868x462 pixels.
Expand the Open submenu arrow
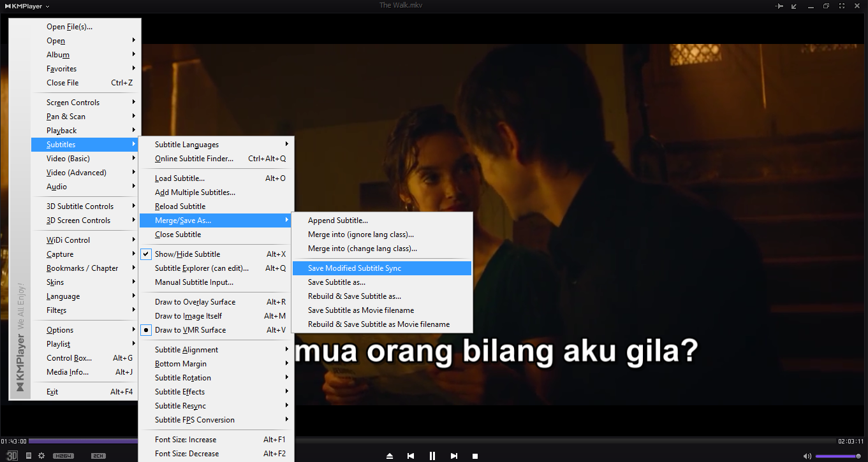tap(134, 41)
